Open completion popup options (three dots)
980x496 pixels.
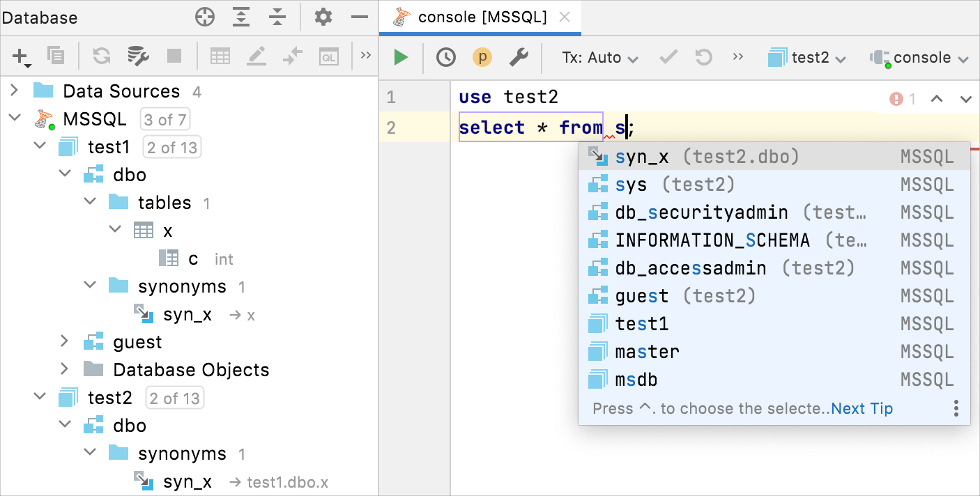click(956, 408)
